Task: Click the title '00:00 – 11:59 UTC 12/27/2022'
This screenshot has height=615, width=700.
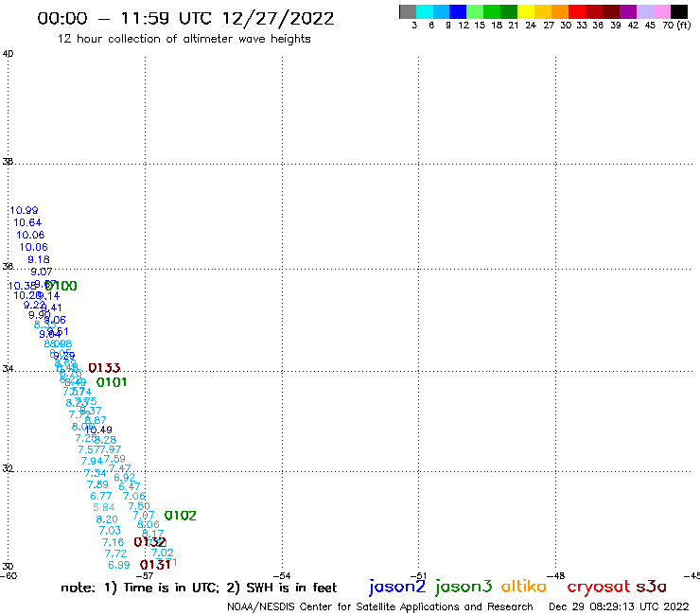Action: [185, 18]
